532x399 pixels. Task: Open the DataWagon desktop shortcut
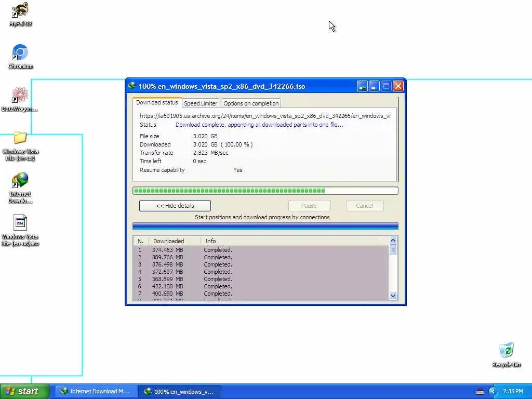(x=20, y=99)
